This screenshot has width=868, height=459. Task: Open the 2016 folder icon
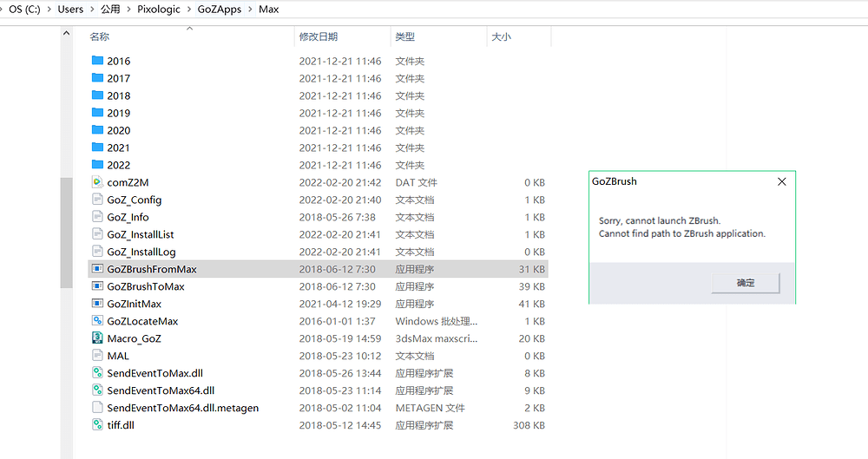(97, 61)
